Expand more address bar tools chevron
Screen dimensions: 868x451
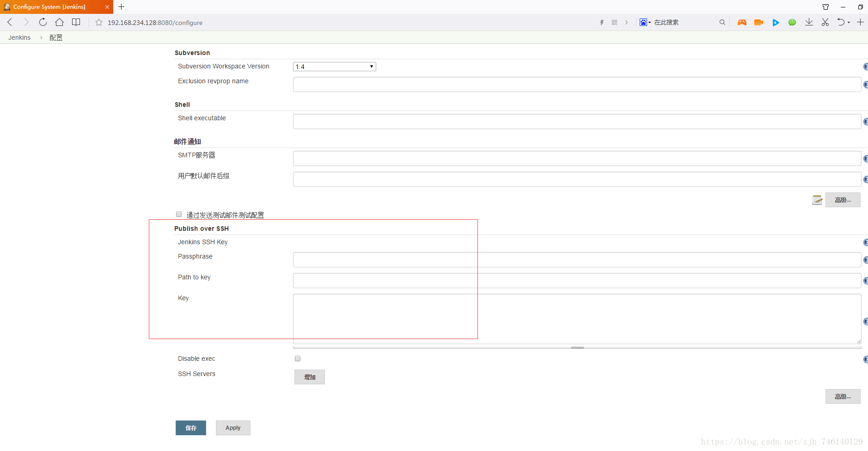tap(626, 22)
